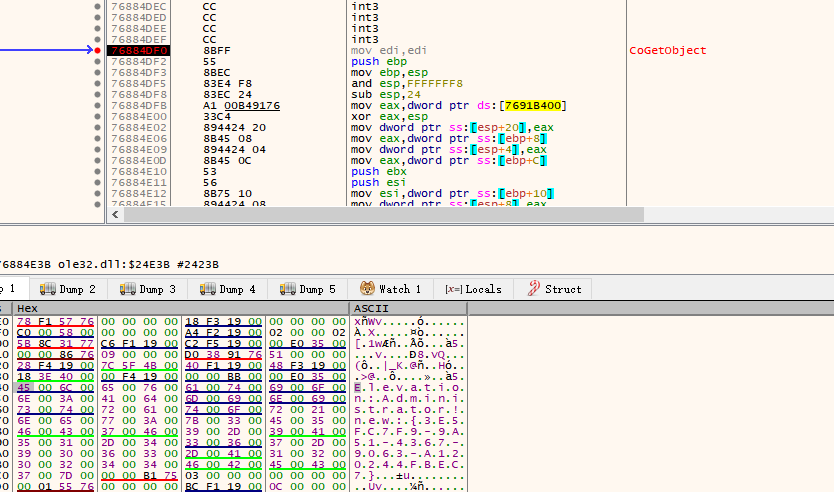This screenshot has height=492, width=834.
Task: Select the CoGetObject comment label
Action: click(x=667, y=50)
